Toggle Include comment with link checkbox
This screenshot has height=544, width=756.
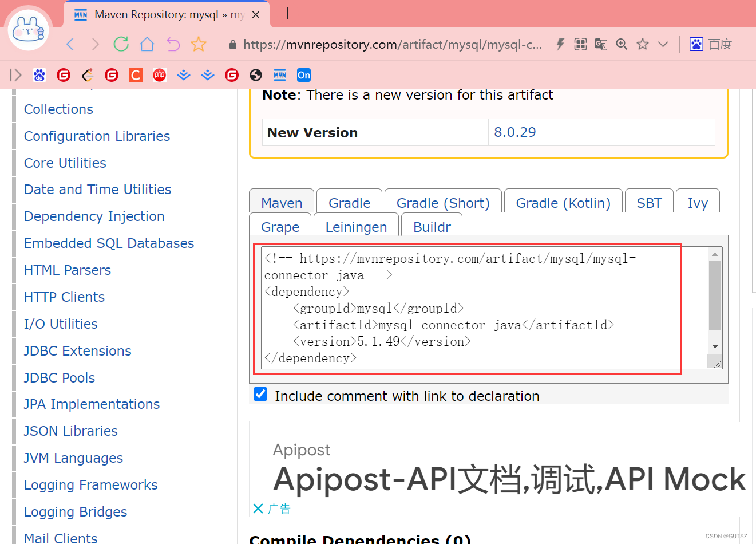pyautogui.click(x=260, y=394)
